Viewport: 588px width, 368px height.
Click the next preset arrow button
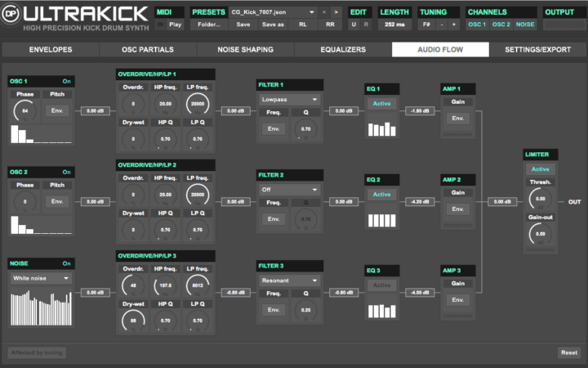[x=336, y=12]
